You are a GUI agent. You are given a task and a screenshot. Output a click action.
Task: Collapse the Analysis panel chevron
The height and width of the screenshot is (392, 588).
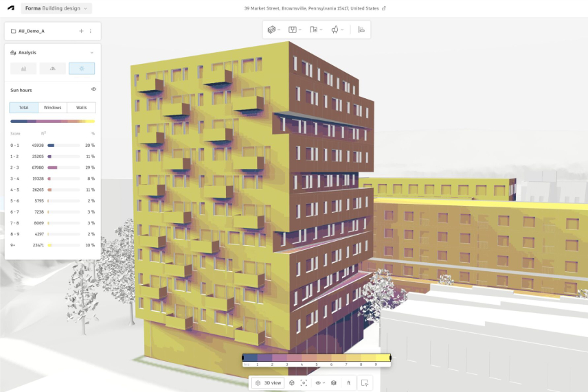(x=92, y=53)
